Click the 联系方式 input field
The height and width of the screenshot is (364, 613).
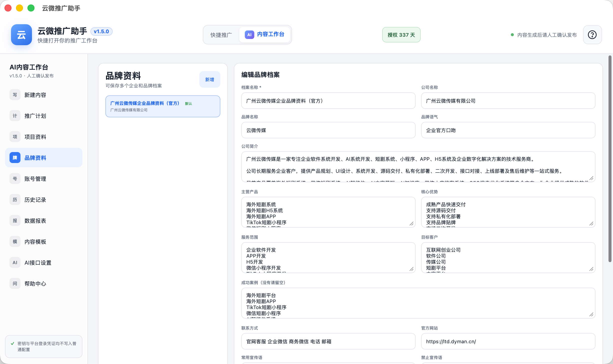pos(328,341)
